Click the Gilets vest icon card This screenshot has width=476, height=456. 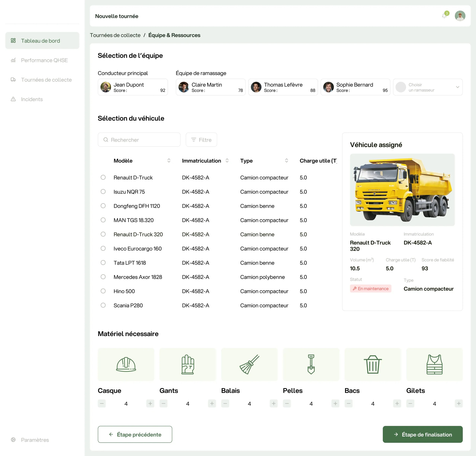pyautogui.click(x=434, y=364)
